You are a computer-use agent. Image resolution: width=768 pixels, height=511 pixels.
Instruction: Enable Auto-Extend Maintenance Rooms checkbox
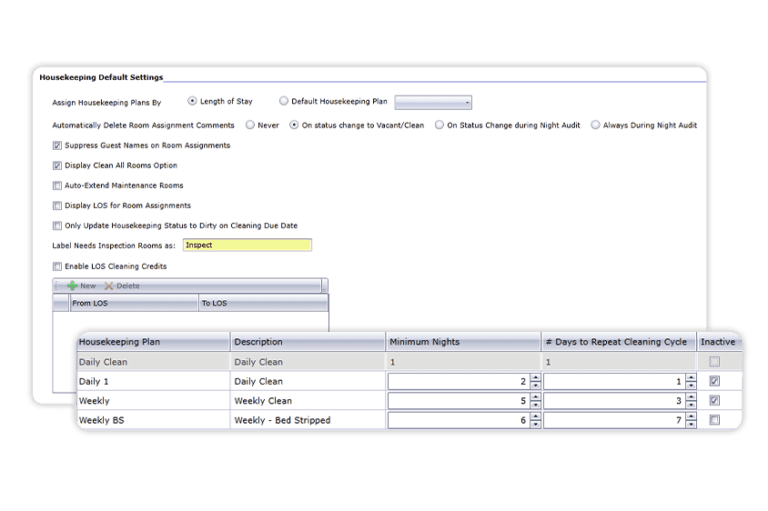[x=56, y=185]
